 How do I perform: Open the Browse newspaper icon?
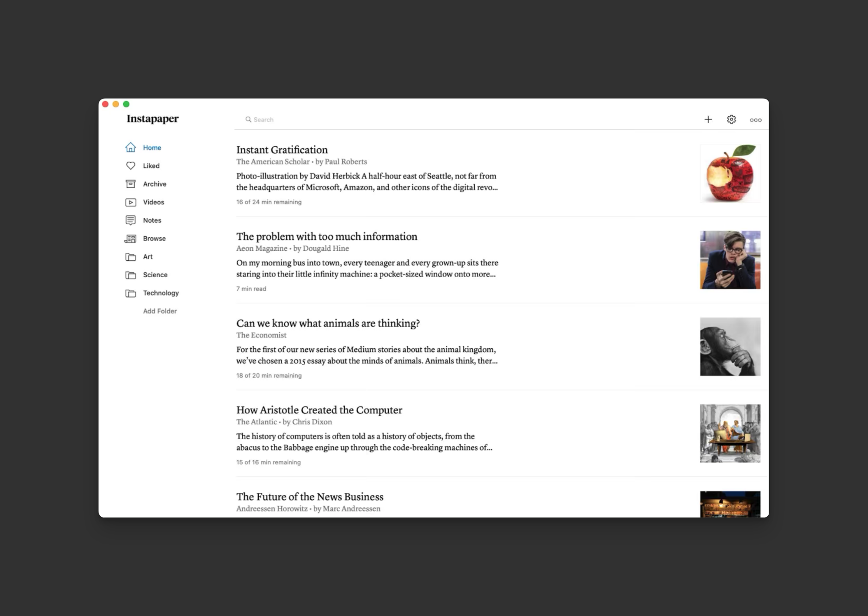[x=131, y=239]
